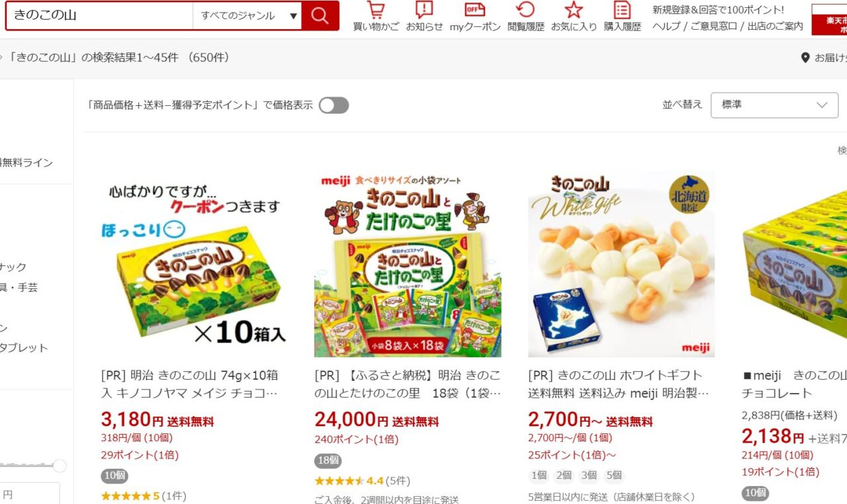Toggle price display with shipping and points

tap(334, 105)
